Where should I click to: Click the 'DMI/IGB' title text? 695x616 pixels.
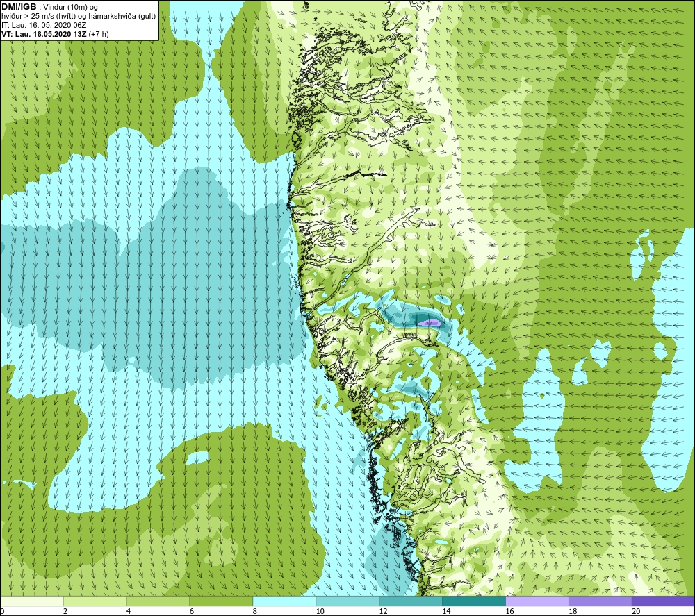pyautogui.click(x=19, y=7)
